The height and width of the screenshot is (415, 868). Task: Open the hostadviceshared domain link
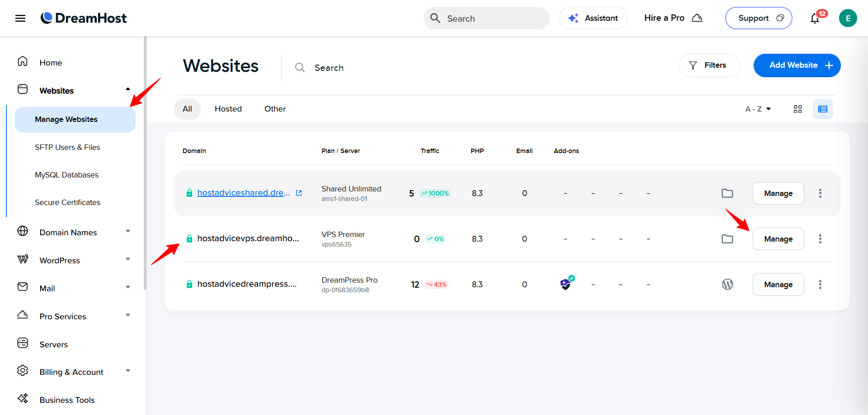click(244, 193)
